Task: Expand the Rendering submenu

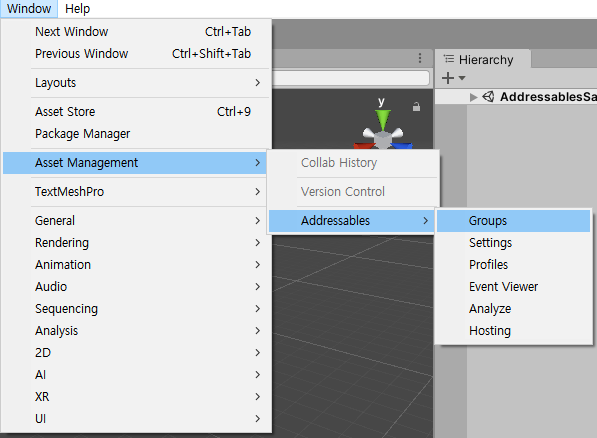Action: point(136,243)
